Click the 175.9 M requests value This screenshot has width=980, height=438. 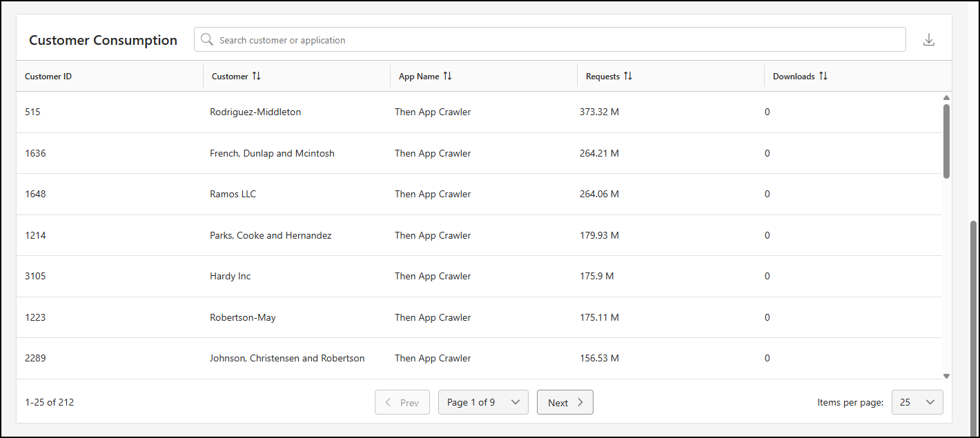coord(596,276)
